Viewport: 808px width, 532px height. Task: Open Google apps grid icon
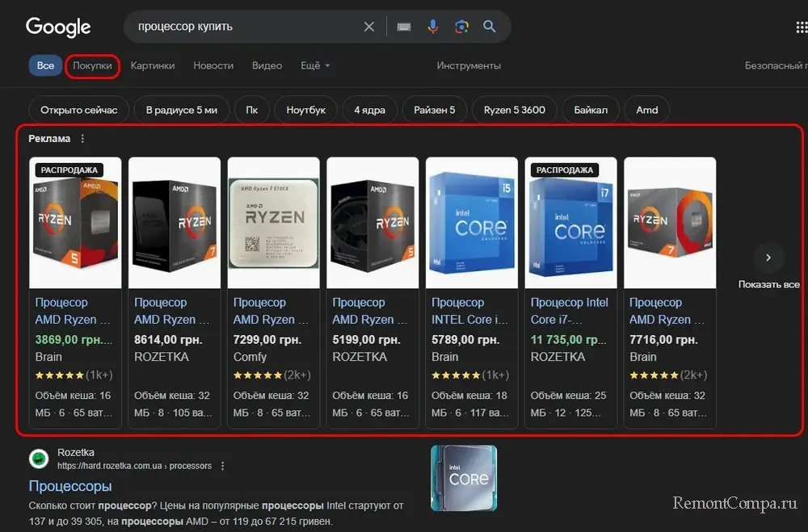802,27
